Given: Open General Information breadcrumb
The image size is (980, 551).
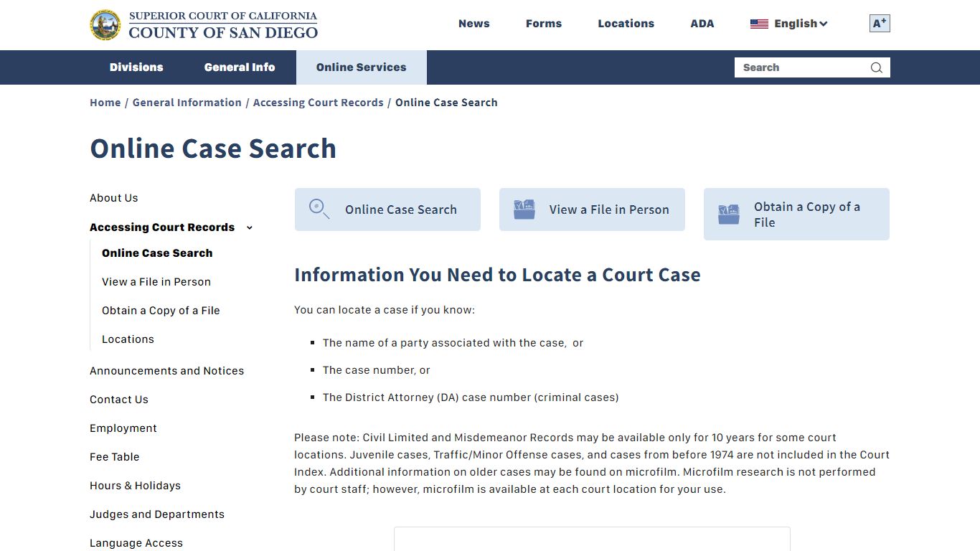Looking at the screenshot, I should [187, 103].
